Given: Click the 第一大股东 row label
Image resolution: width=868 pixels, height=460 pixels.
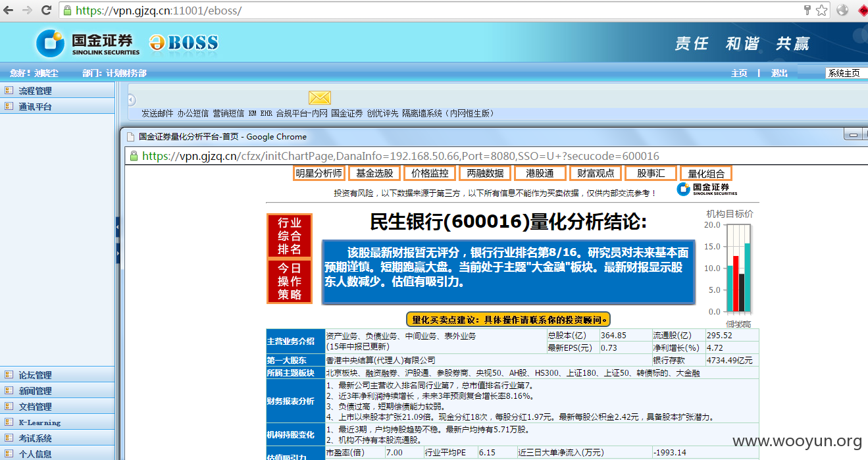Looking at the screenshot, I should pos(295,361).
